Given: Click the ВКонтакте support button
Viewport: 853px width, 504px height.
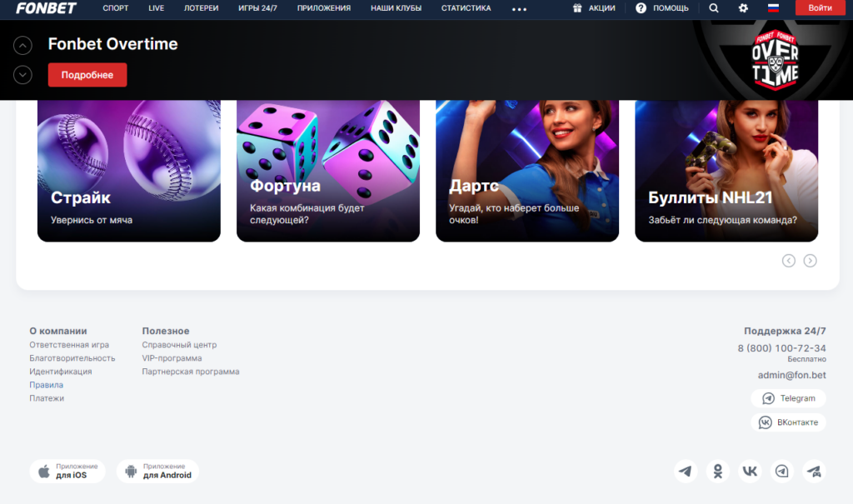Looking at the screenshot, I should click(x=788, y=422).
